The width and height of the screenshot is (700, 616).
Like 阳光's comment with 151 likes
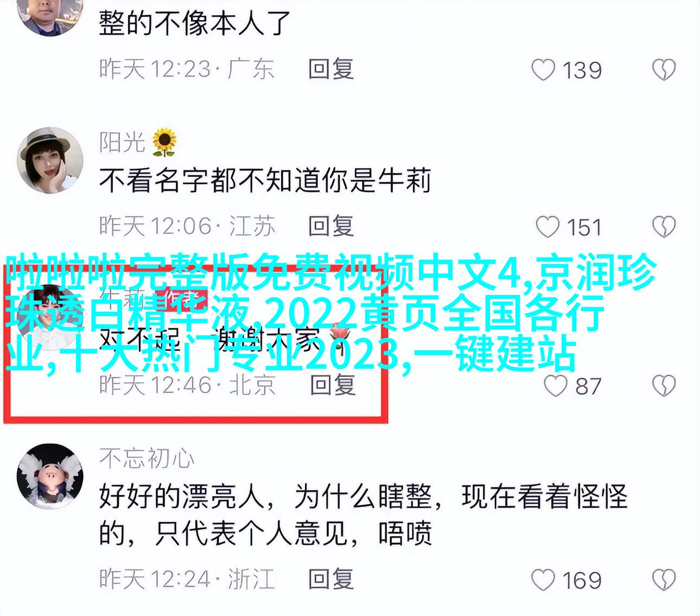click(548, 227)
